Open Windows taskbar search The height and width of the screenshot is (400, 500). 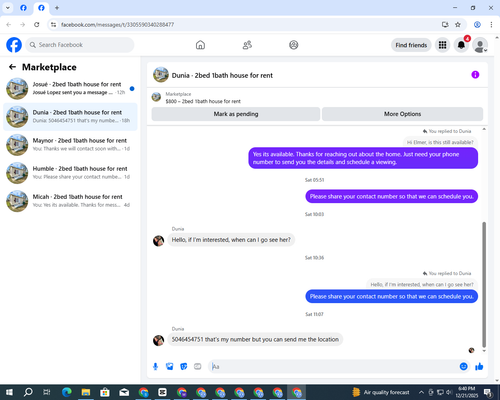(x=28, y=392)
